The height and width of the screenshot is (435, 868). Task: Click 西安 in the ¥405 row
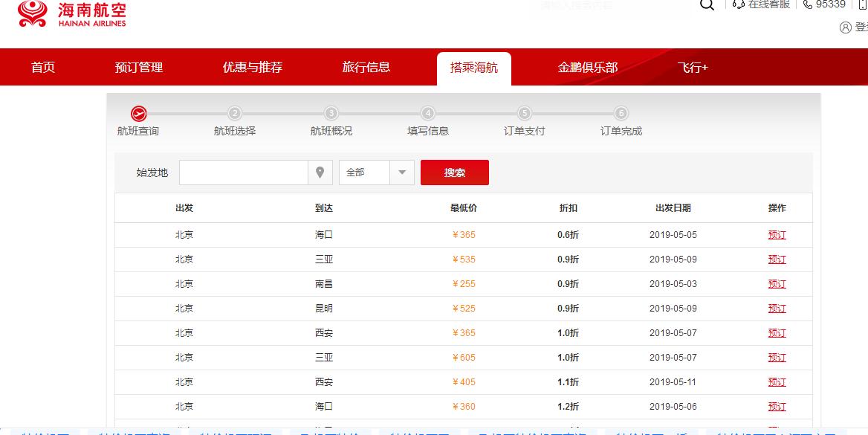(x=324, y=381)
